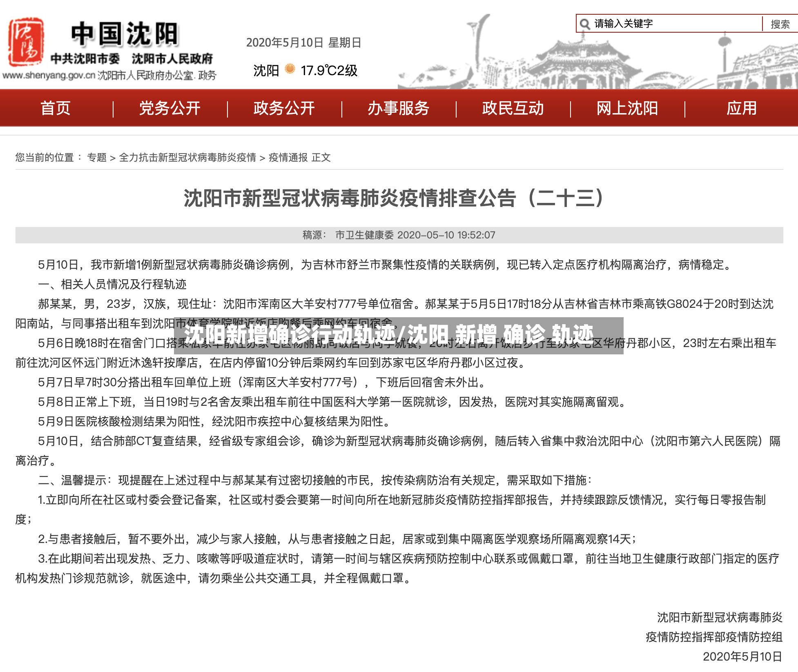This screenshot has width=798, height=672.
Task: Open the 政务公开 nav tab
Action: (284, 108)
